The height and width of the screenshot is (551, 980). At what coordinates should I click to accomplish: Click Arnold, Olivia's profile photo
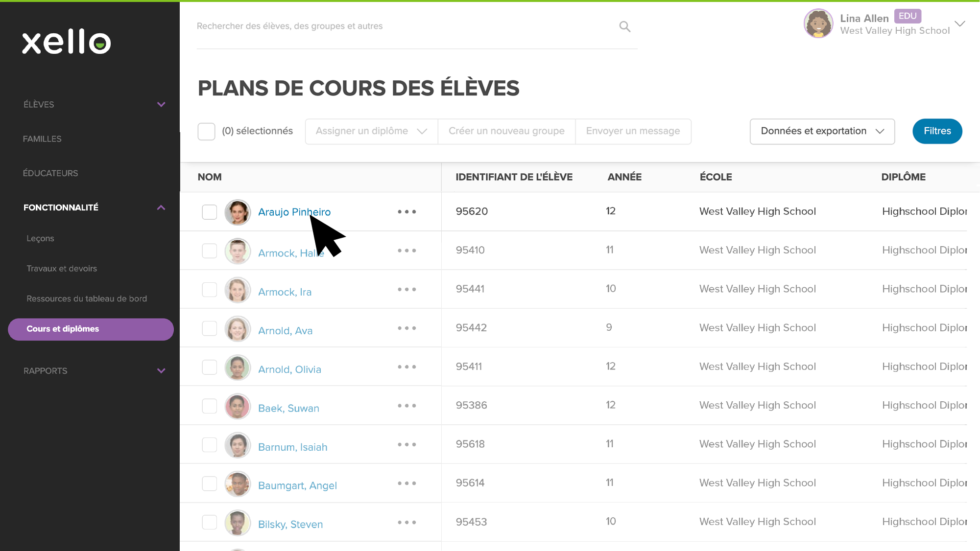pyautogui.click(x=238, y=367)
